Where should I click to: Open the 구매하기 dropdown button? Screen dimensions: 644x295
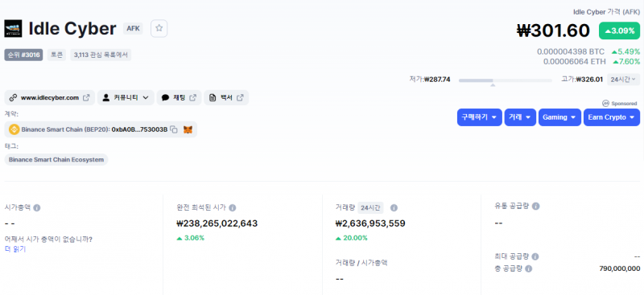[x=479, y=117]
